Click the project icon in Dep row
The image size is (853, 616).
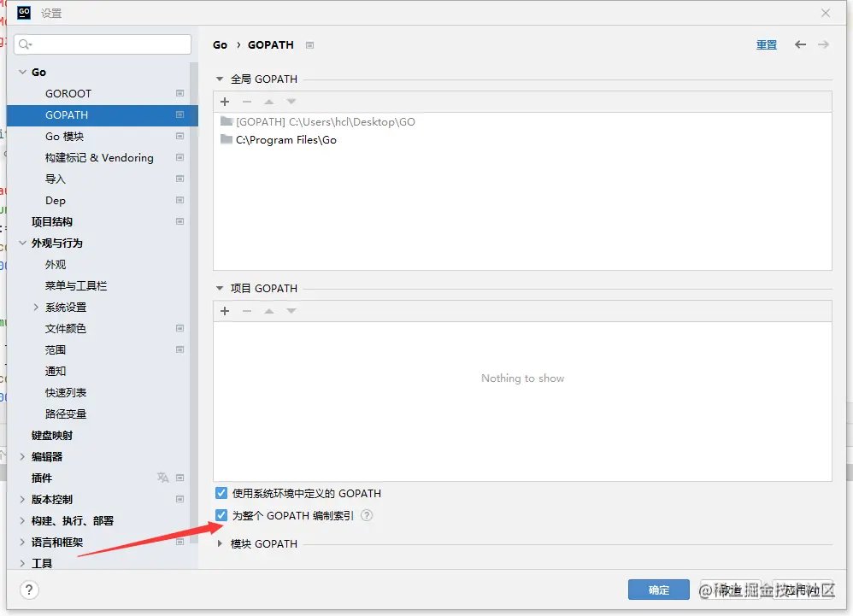[x=179, y=200]
